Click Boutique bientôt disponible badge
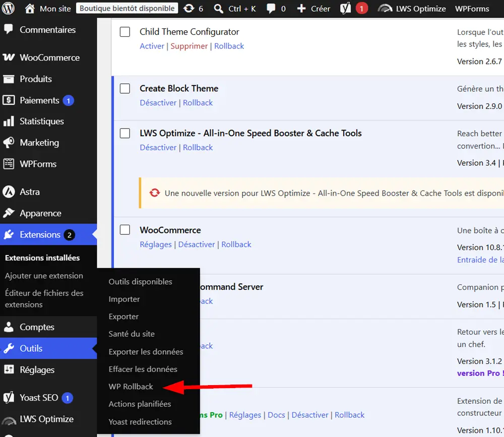 [127, 9]
